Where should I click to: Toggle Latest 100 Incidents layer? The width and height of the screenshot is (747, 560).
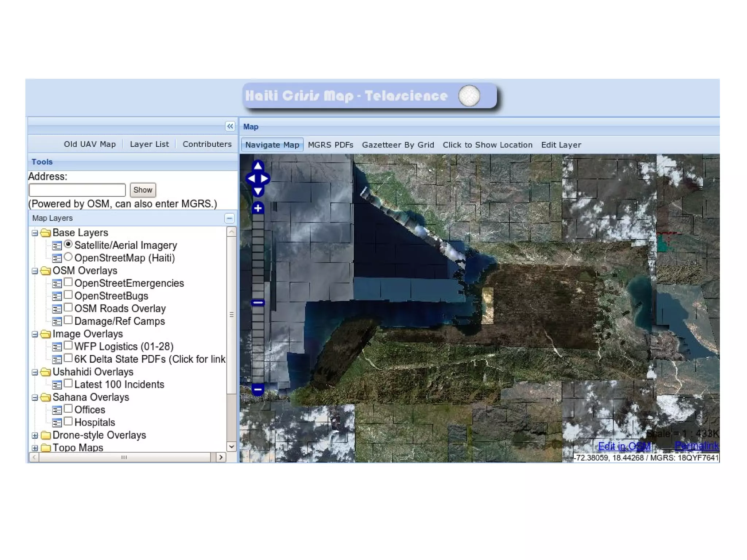(68, 383)
